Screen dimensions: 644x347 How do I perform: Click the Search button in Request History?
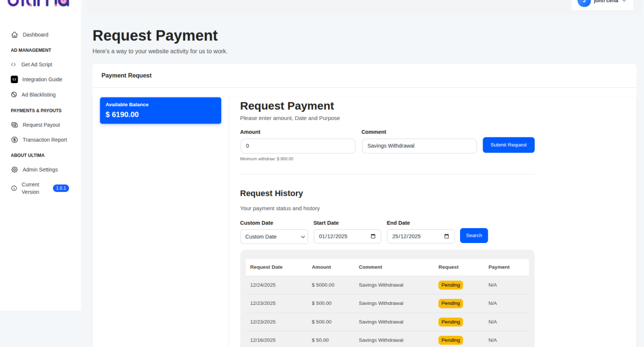click(x=473, y=235)
